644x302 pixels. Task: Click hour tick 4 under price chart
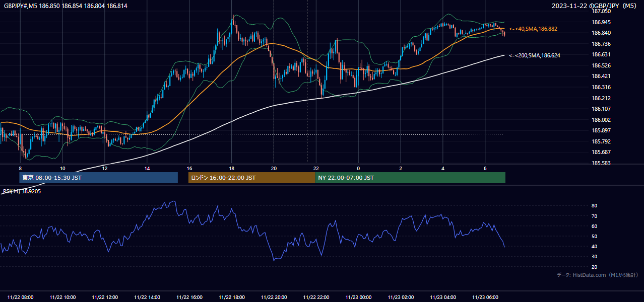pos(443,168)
